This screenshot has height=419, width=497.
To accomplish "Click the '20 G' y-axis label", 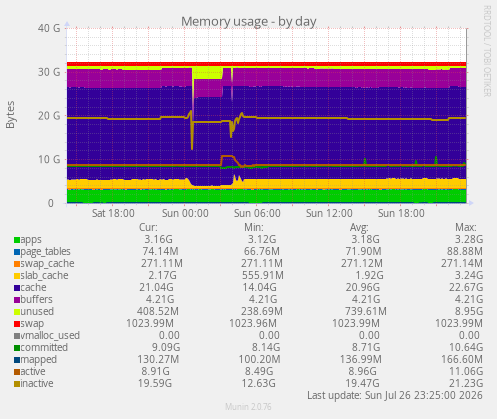I will click(x=49, y=116).
